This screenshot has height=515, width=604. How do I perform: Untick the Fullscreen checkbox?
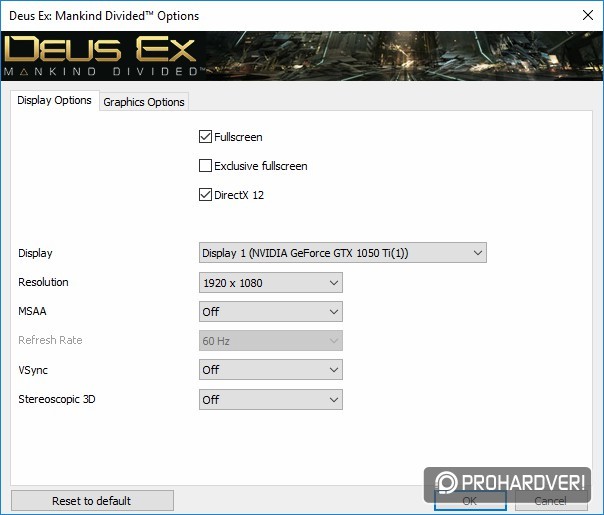click(x=205, y=137)
